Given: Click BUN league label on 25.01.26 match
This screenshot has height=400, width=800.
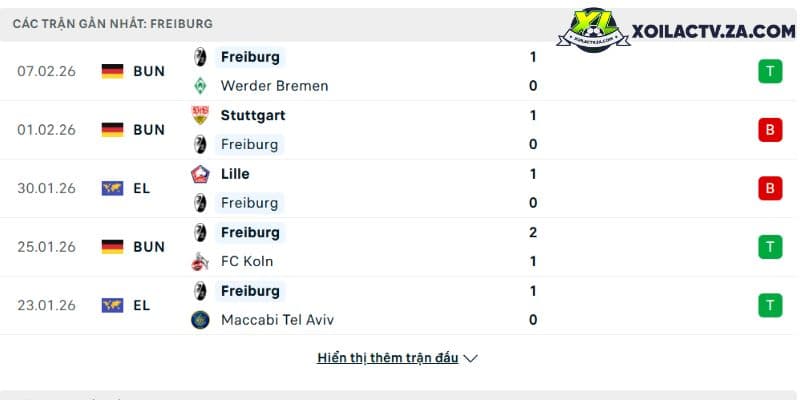Looking at the screenshot, I should pos(149,247).
